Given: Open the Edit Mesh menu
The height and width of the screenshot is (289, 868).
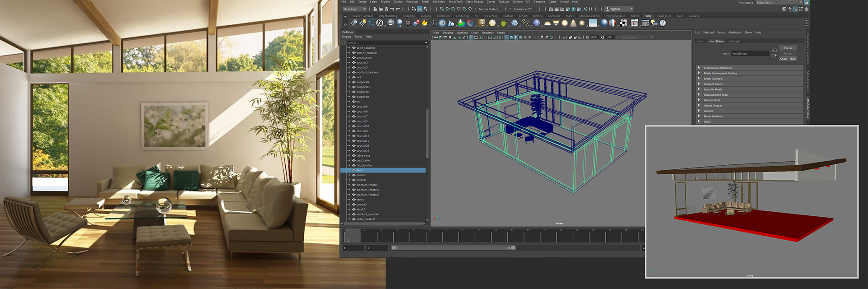Looking at the screenshot, I should 439,2.
